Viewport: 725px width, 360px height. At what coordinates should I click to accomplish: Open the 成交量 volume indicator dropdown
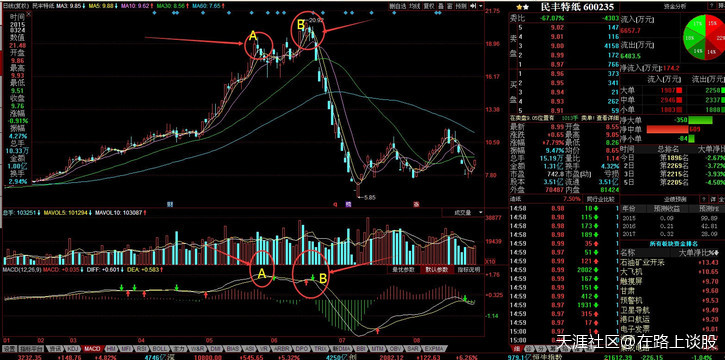point(462,213)
